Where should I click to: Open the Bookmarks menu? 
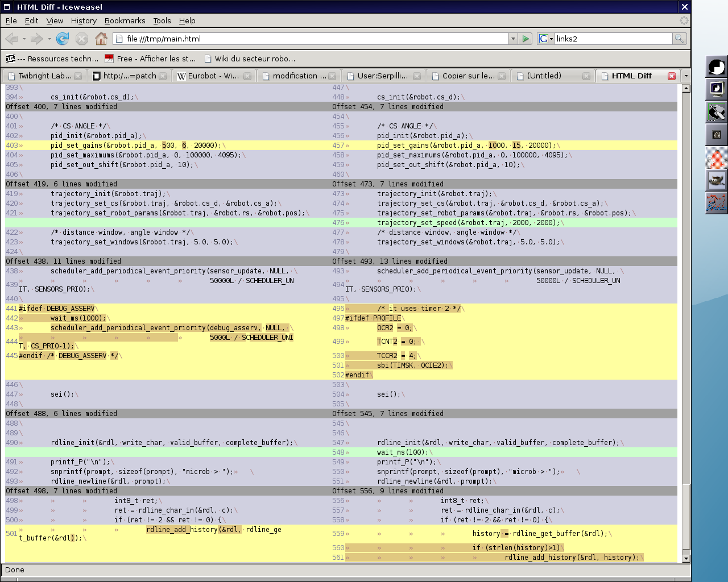(x=125, y=20)
